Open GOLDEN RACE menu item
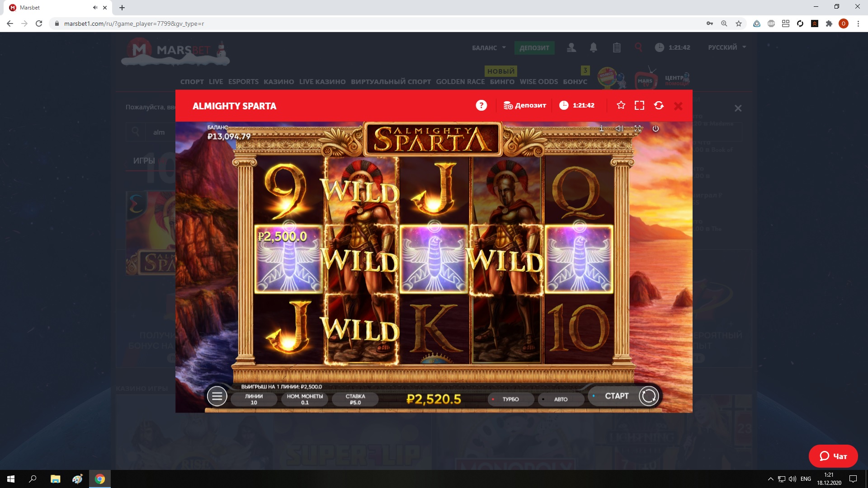Image resolution: width=868 pixels, height=488 pixels. click(460, 82)
